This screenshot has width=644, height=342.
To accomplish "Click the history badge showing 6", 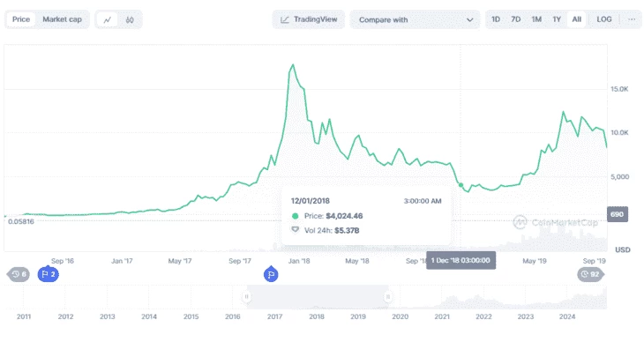I will pyautogui.click(x=19, y=274).
